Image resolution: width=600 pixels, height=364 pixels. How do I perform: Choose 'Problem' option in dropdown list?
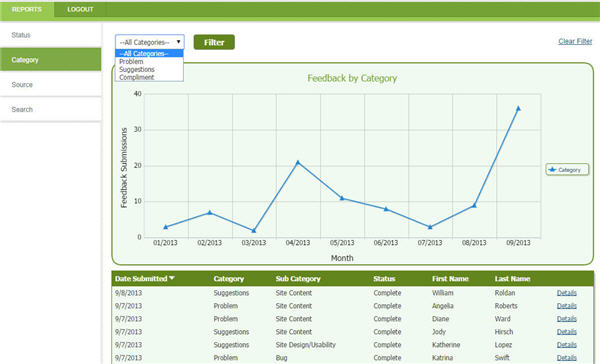tap(149, 61)
